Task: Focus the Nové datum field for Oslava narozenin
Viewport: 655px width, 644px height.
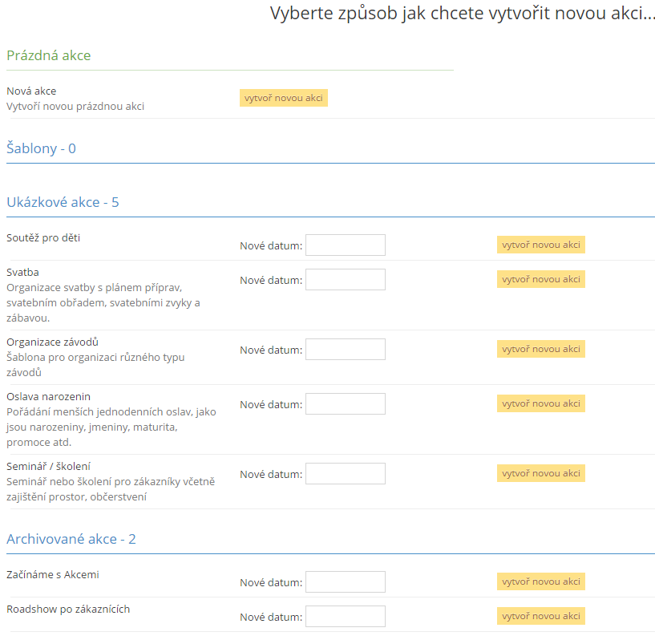Action: [346, 403]
